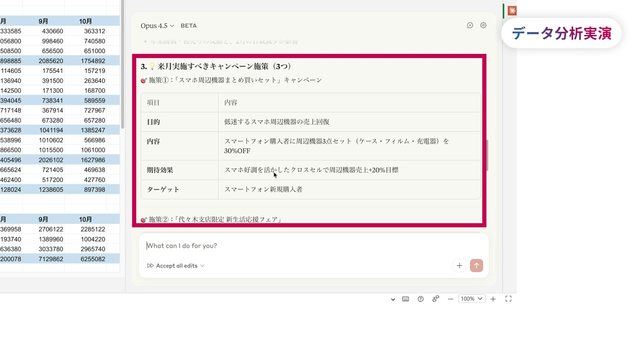
Task: Expand the status bar chevron menu
Action: [x=393, y=299]
